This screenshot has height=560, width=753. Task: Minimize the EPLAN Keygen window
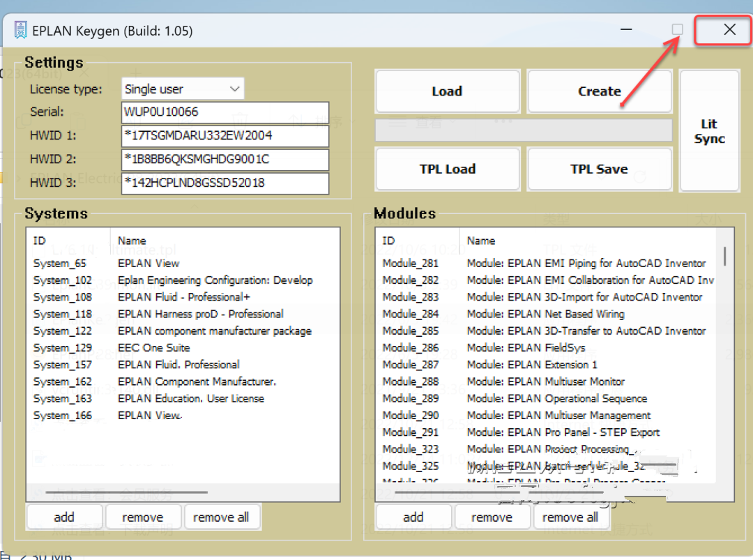coord(626,29)
